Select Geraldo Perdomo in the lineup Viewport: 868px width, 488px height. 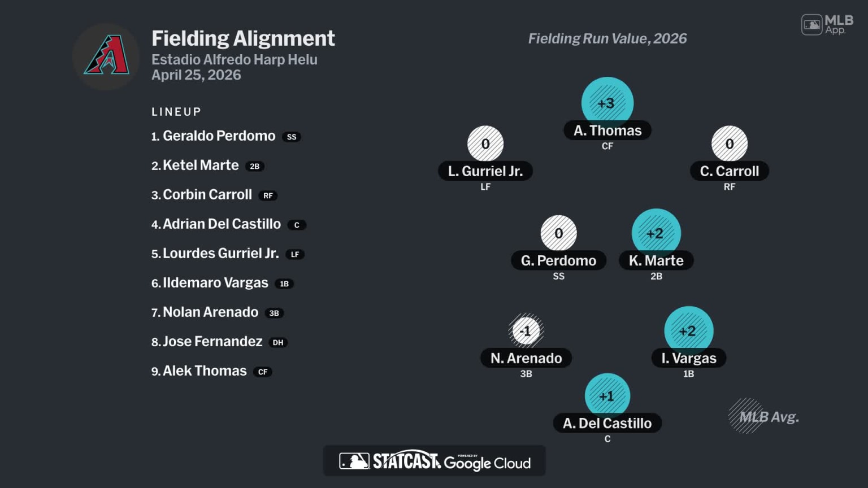pyautogui.click(x=219, y=136)
